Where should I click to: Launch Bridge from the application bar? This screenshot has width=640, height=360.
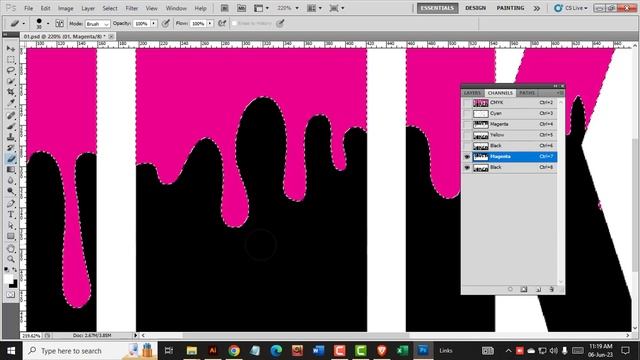coord(224,8)
